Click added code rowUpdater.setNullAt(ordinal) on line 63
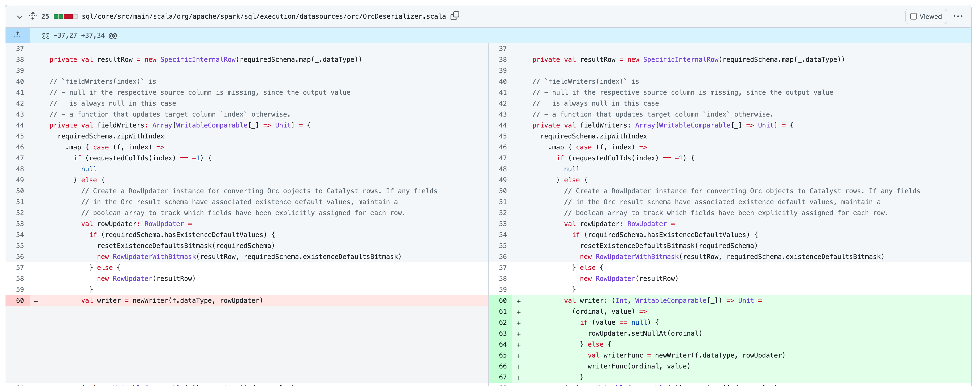The height and width of the screenshot is (386, 980). [645, 333]
